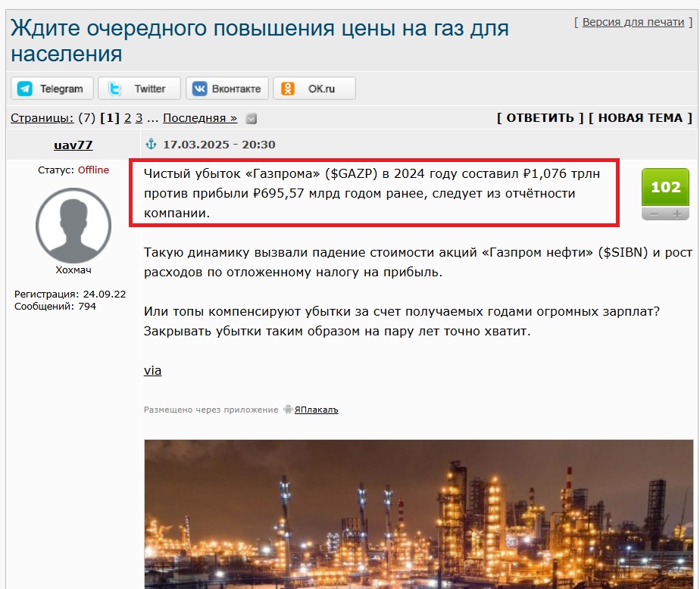Click Сообщений: 794 text
700x589 pixels.
coord(55,306)
